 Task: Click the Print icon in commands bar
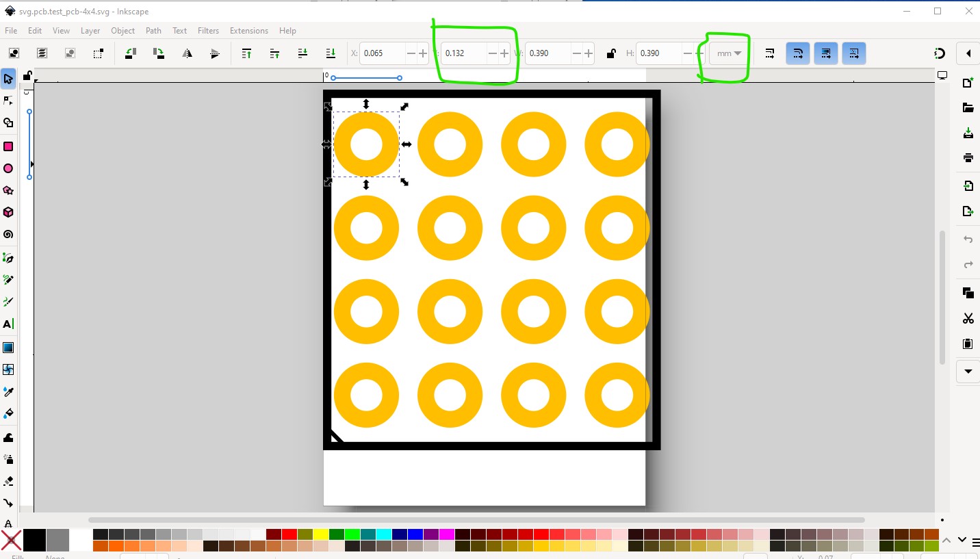pyautogui.click(x=968, y=157)
